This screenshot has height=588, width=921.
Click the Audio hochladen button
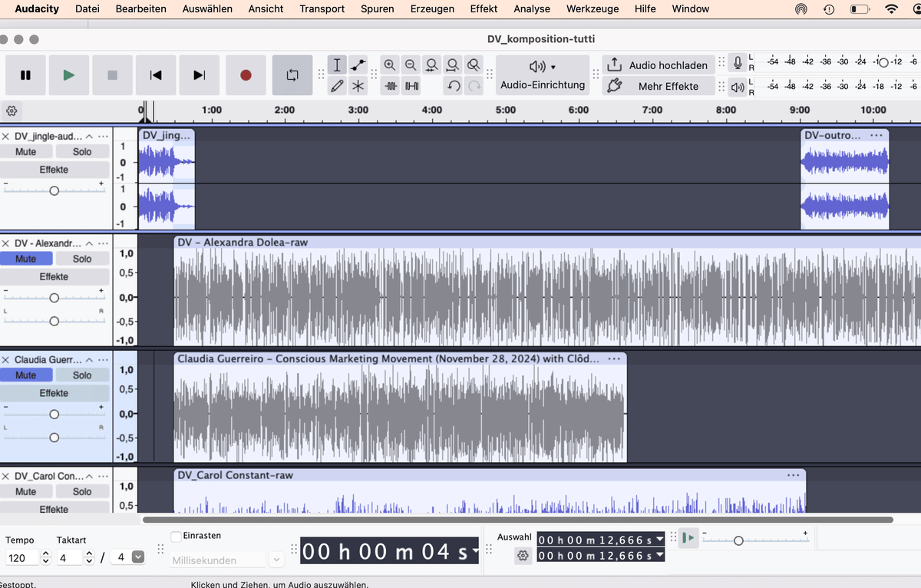point(662,65)
